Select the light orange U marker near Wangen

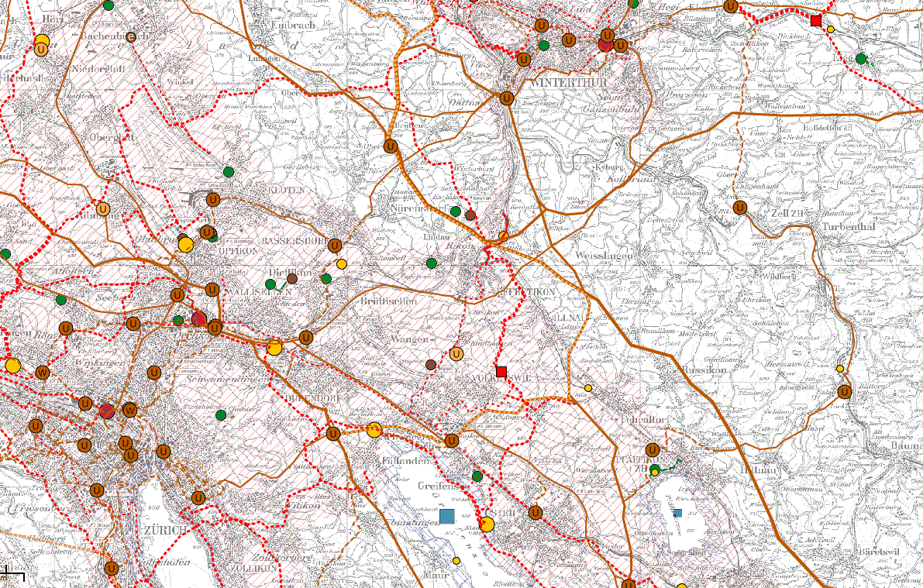[x=456, y=354]
